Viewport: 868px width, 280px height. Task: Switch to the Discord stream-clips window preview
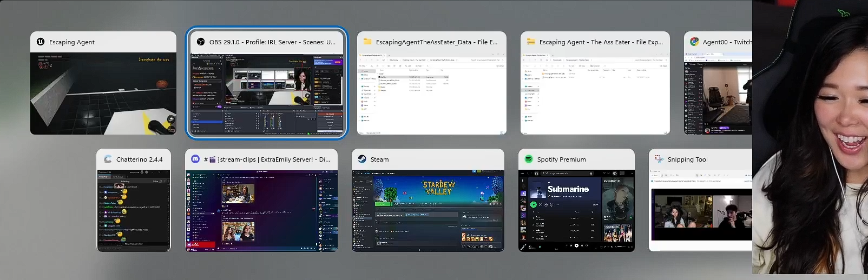(x=261, y=211)
